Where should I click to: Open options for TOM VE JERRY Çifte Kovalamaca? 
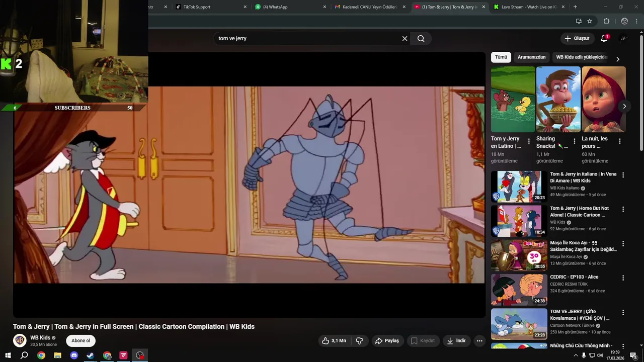pos(623,312)
